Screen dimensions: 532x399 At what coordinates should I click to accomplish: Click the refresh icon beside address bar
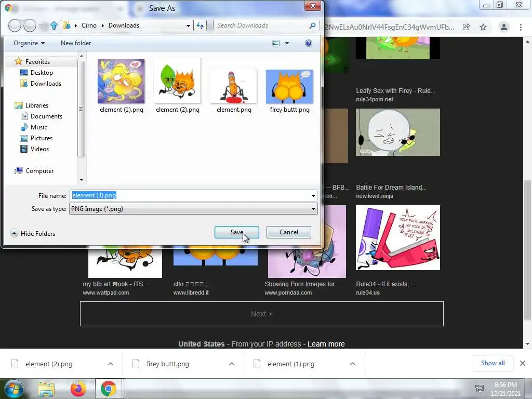pos(200,25)
